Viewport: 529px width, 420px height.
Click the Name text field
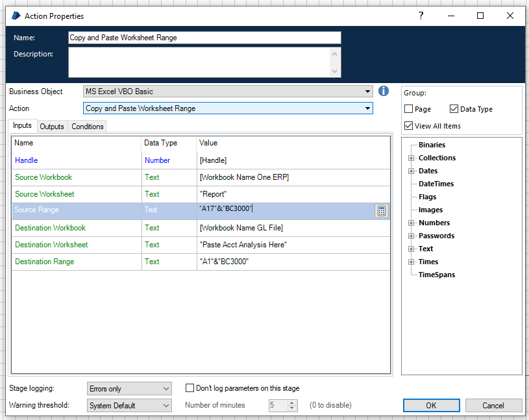tap(204, 38)
